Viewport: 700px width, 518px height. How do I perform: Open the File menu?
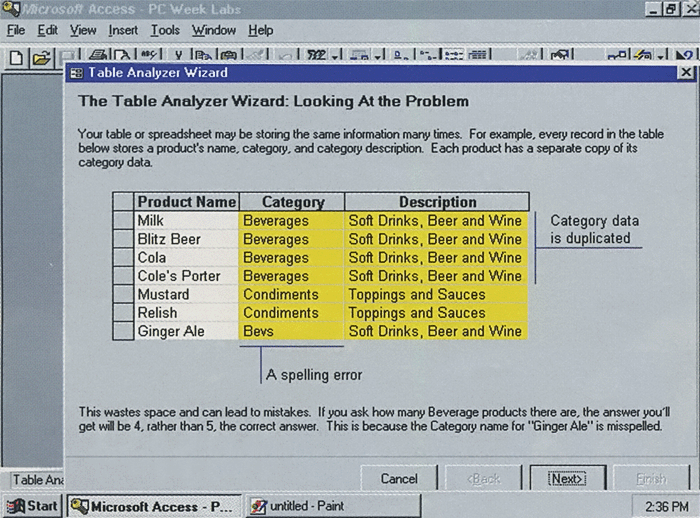pos(16,30)
